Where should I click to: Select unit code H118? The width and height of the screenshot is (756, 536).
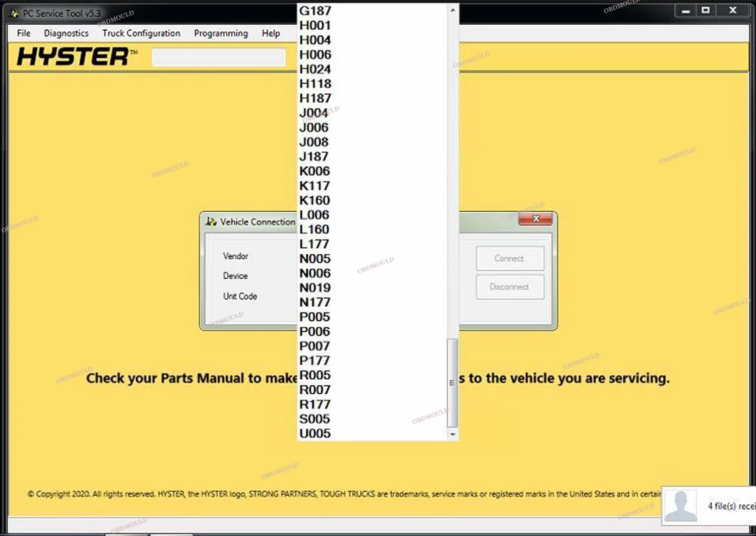click(x=372, y=84)
